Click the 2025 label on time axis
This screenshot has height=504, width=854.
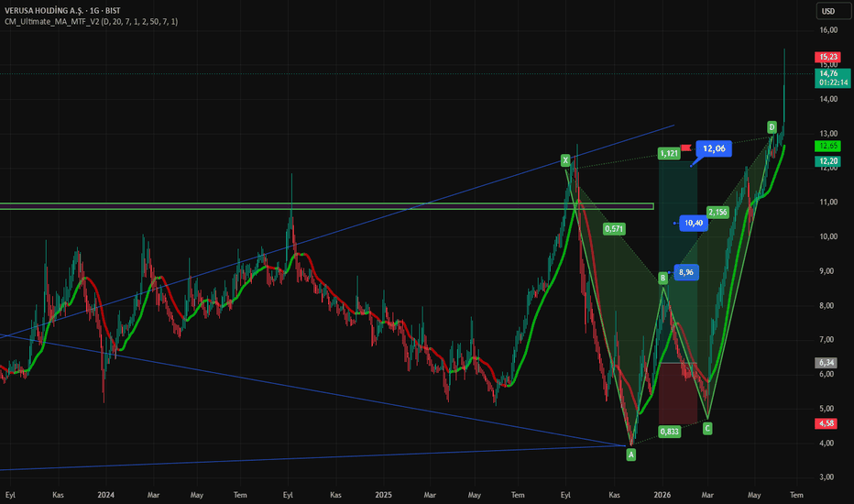383,495
